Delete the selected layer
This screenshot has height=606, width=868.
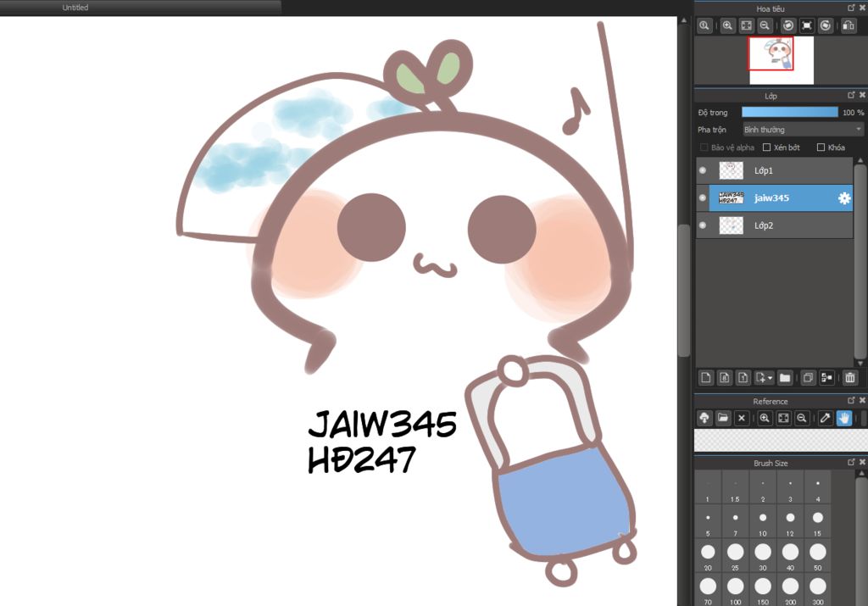coord(850,378)
